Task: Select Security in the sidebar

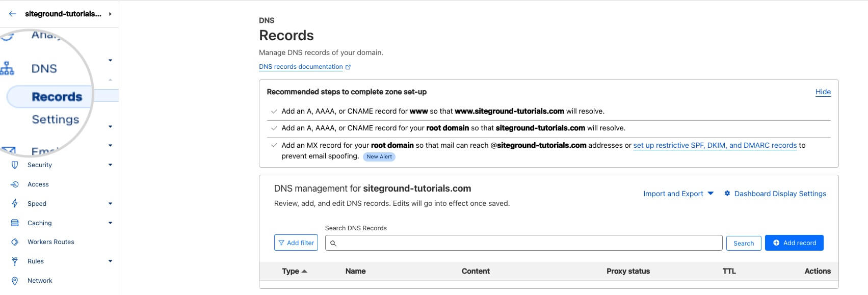Action: (40, 165)
